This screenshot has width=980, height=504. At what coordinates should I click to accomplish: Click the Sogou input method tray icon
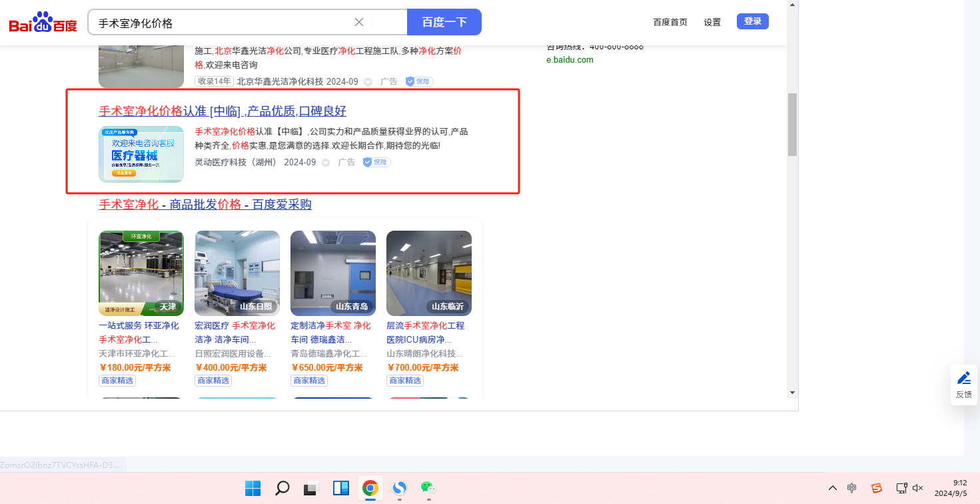click(x=877, y=488)
